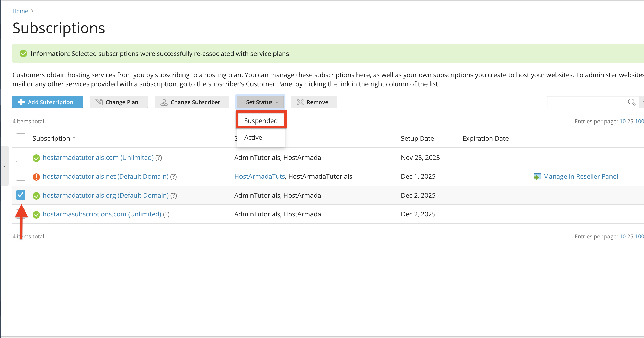Choose Suspended from the status menu
The height and width of the screenshot is (338, 644).
click(261, 120)
